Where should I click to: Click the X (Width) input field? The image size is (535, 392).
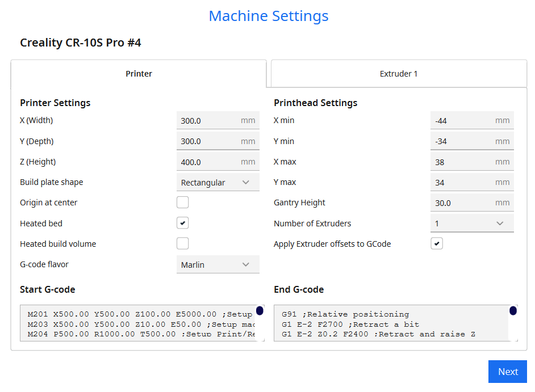pyautogui.click(x=218, y=120)
